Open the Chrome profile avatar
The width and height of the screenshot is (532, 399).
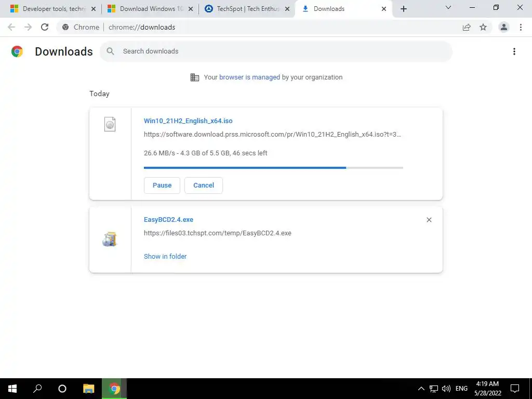click(x=504, y=27)
